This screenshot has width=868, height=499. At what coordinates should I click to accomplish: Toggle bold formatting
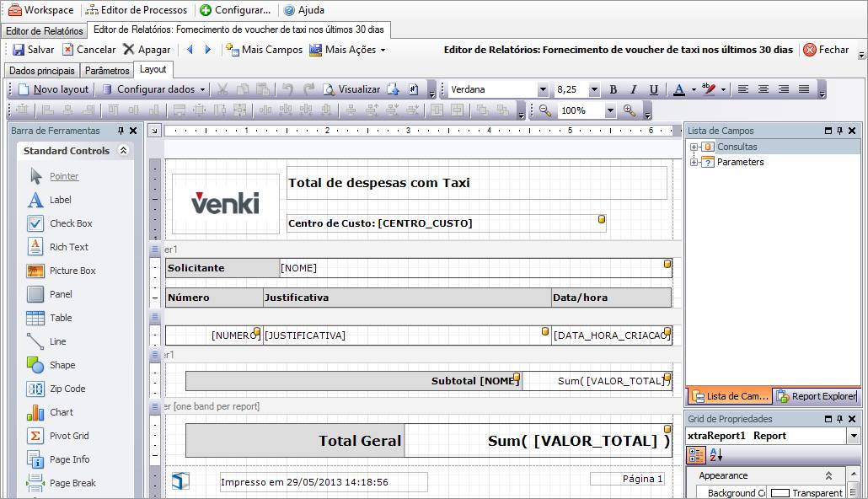click(613, 89)
